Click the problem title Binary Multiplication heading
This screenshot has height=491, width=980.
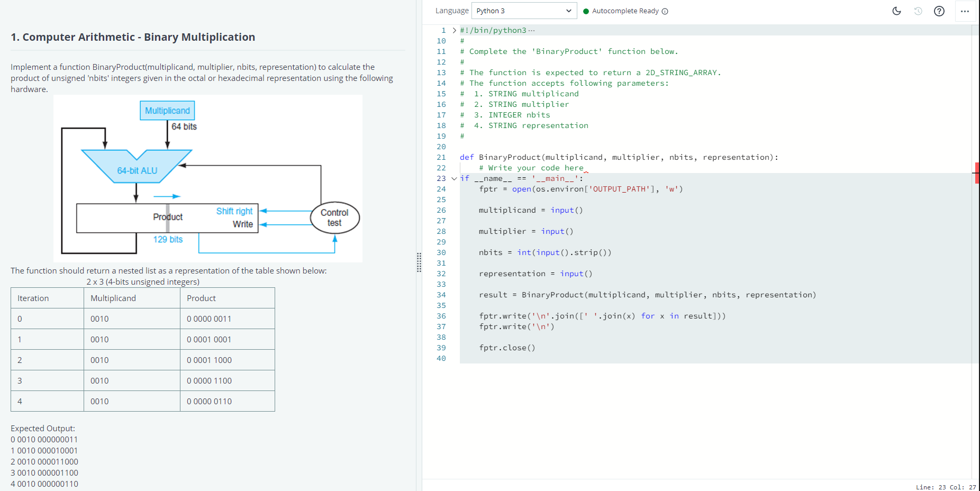coord(133,37)
